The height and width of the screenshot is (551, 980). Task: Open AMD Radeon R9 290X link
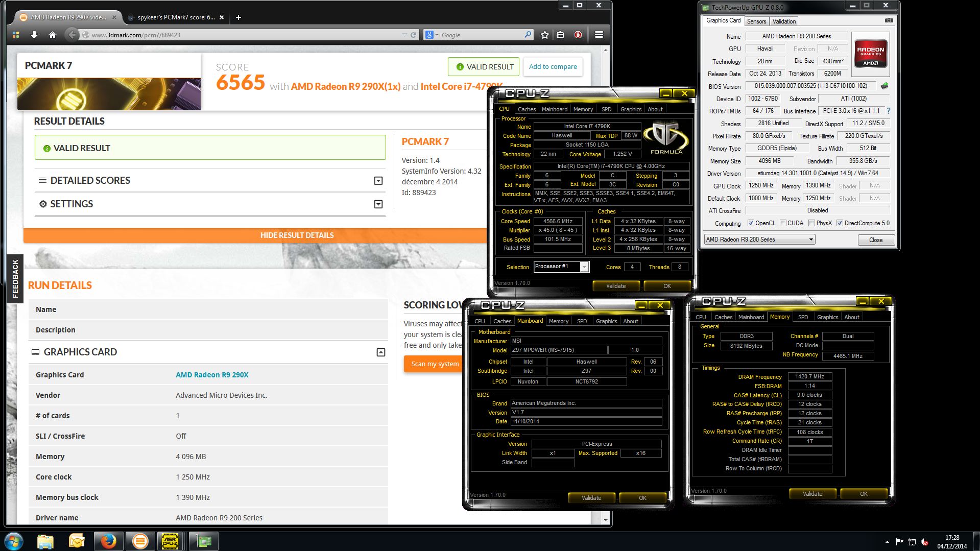coord(212,375)
